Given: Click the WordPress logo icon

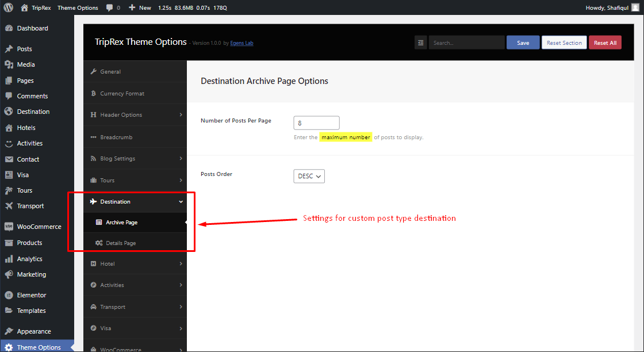Looking at the screenshot, I should (x=8, y=7).
